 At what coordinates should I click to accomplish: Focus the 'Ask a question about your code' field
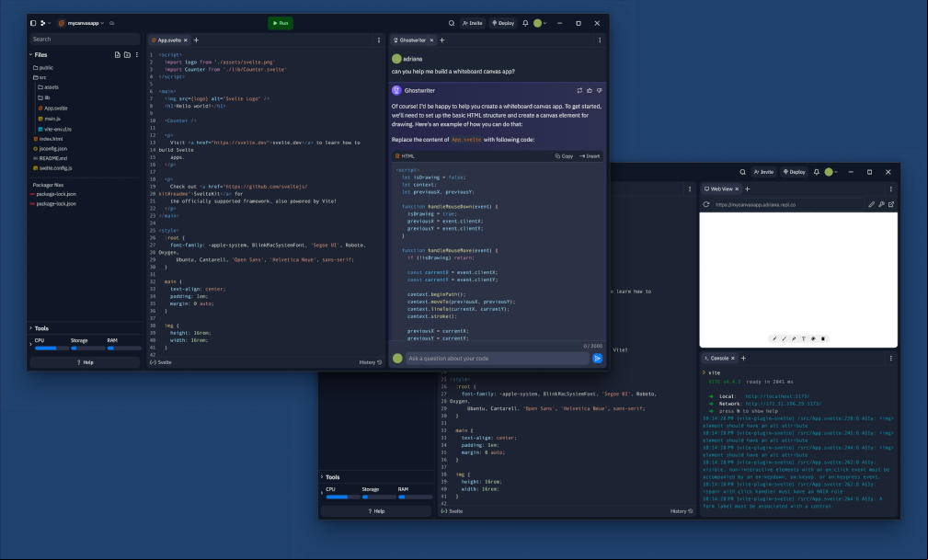pyautogui.click(x=498, y=358)
